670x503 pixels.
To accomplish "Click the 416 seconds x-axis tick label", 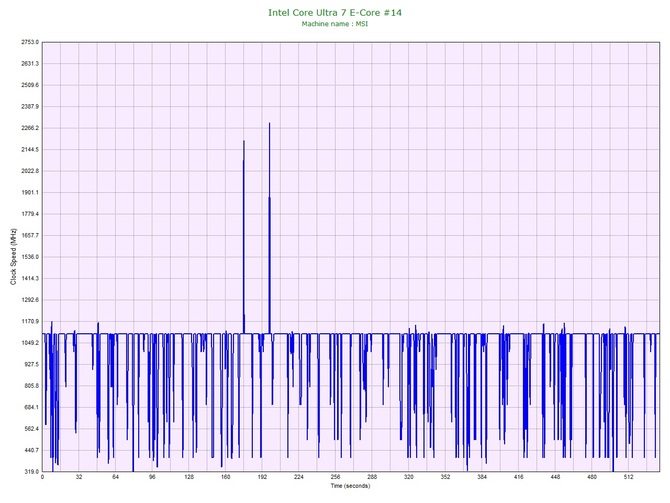I will pos(518,477).
